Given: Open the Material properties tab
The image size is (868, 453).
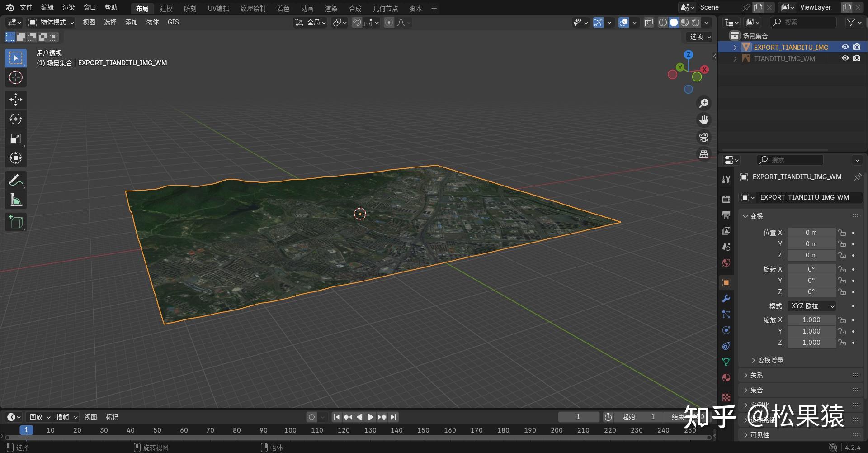Looking at the screenshot, I should coord(726,377).
